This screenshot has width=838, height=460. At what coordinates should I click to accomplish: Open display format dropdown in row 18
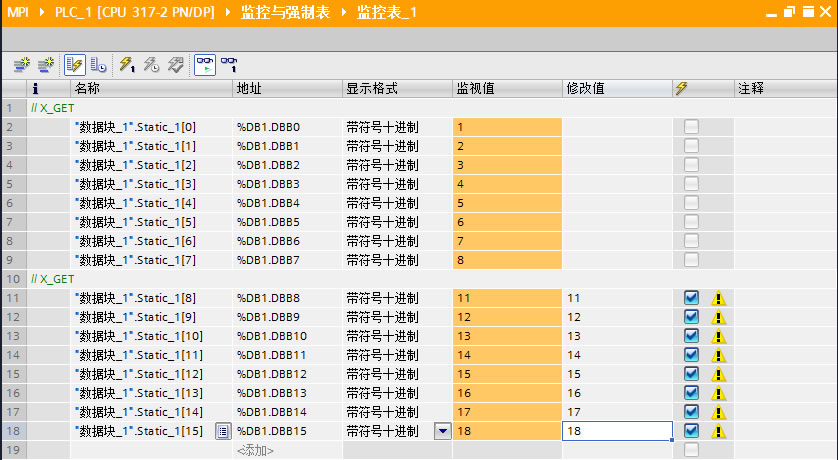[x=442, y=431]
